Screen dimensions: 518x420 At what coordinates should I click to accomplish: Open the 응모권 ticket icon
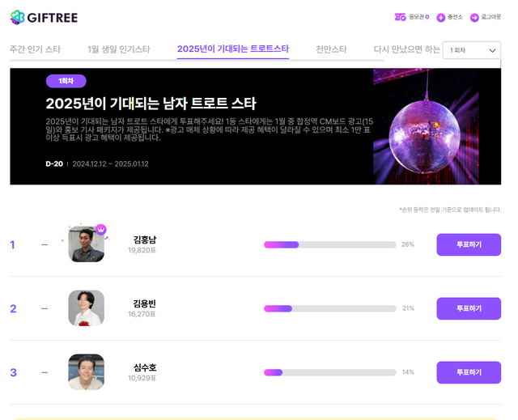click(x=400, y=17)
